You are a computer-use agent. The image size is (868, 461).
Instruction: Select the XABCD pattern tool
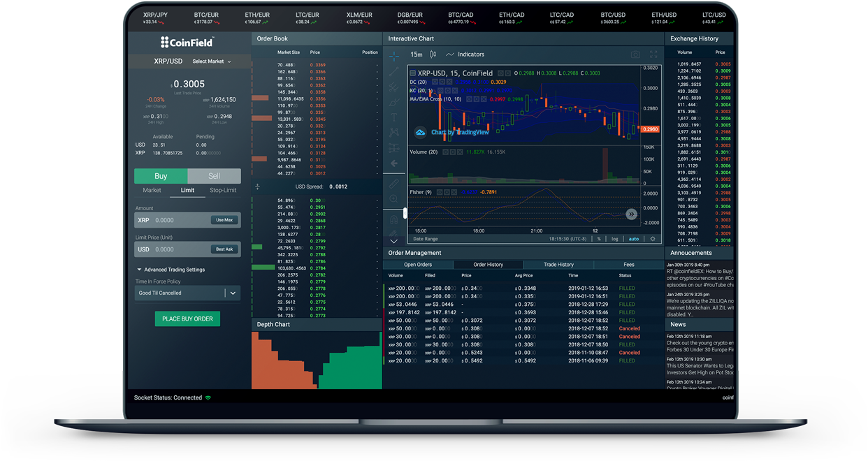click(394, 132)
